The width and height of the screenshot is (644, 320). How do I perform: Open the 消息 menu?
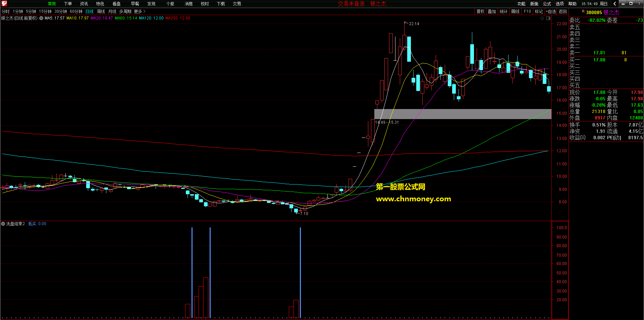click(x=189, y=4)
